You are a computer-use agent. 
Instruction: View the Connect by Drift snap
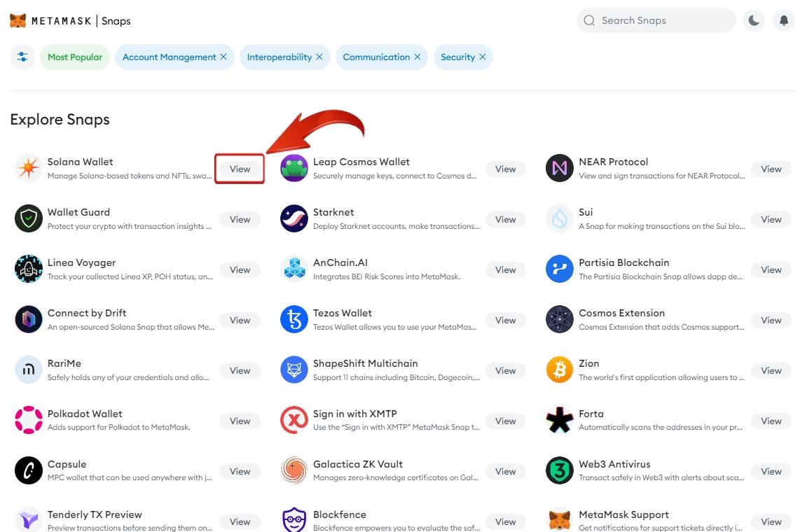(x=240, y=320)
